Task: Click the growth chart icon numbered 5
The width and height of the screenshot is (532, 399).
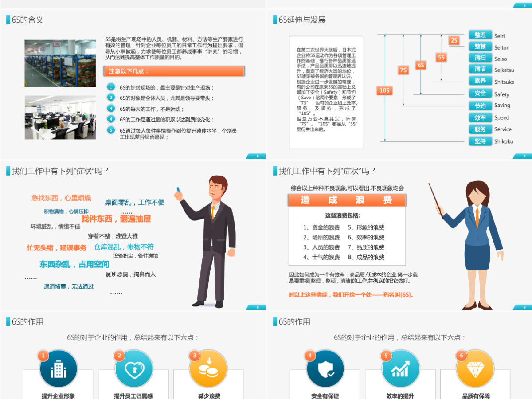Action: pyautogui.click(x=400, y=369)
